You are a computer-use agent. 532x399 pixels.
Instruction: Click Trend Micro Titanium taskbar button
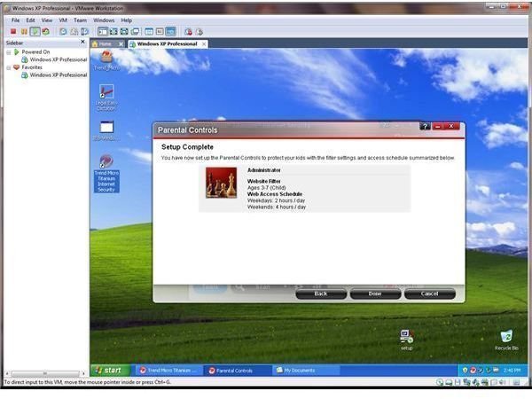[x=169, y=371]
